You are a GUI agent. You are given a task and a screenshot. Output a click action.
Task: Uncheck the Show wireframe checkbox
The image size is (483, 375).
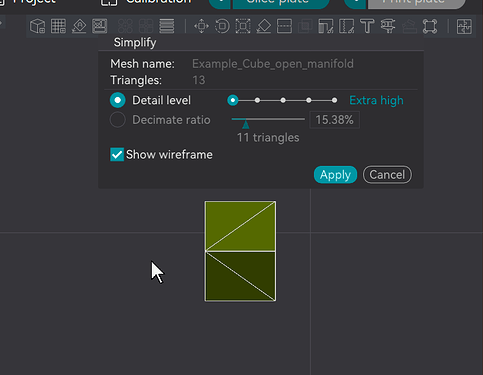117,155
